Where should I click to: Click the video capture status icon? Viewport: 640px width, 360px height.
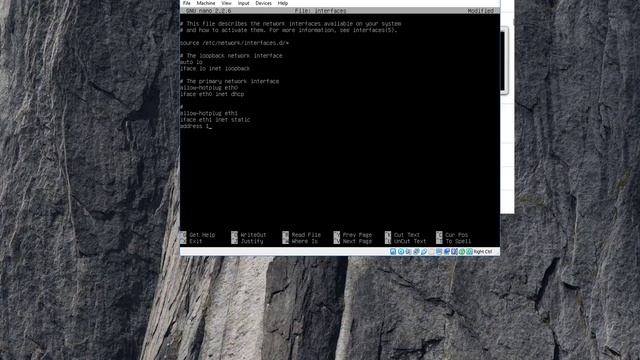pos(447,251)
